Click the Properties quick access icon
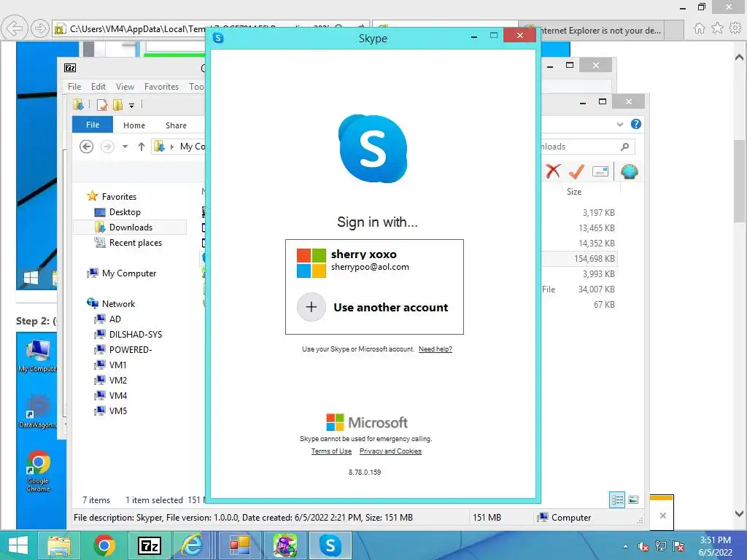The width and height of the screenshot is (747, 560). [x=102, y=105]
